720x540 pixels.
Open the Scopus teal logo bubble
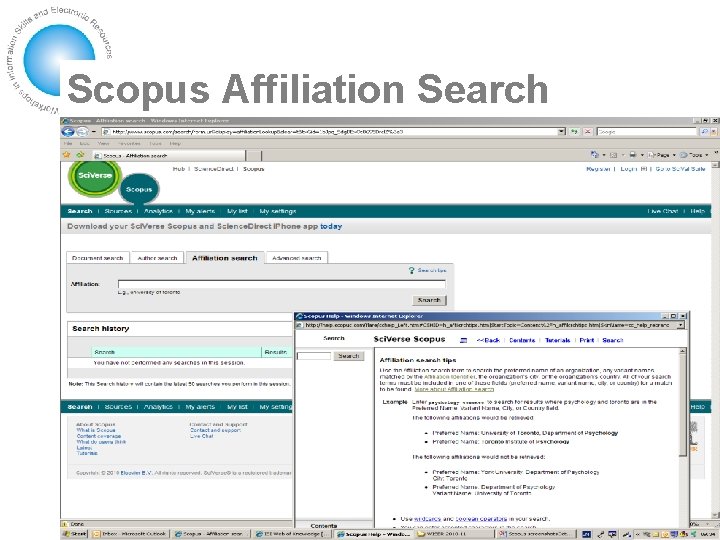tap(139, 189)
